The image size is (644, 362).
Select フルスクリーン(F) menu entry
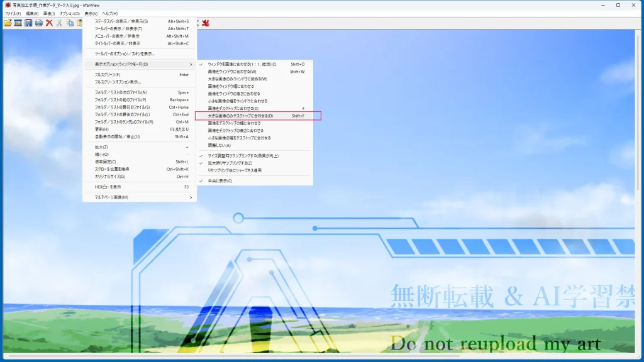140,75
